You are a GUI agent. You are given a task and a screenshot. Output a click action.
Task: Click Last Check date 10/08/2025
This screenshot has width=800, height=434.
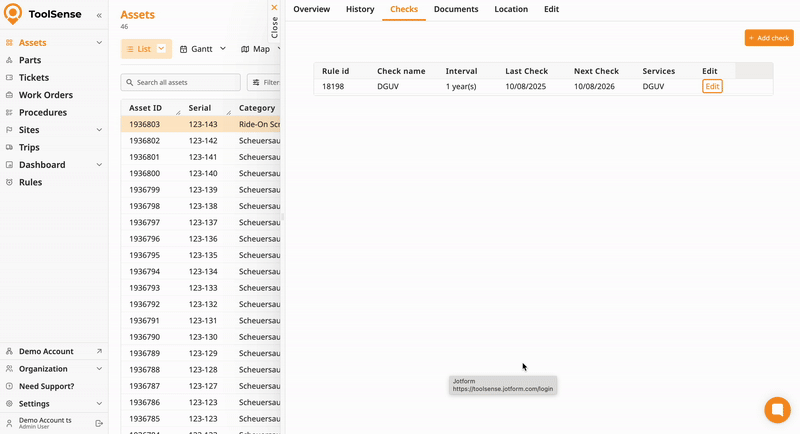click(526, 86)
